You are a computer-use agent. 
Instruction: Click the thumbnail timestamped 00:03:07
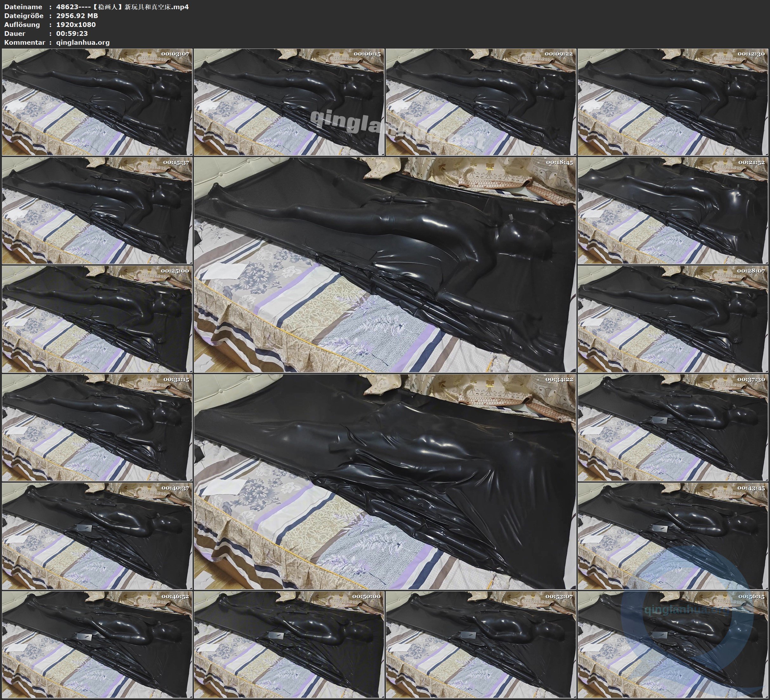point(97,102)
